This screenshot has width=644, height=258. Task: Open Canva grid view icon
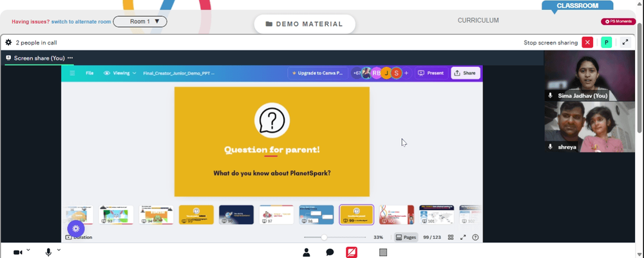[451, 237]
